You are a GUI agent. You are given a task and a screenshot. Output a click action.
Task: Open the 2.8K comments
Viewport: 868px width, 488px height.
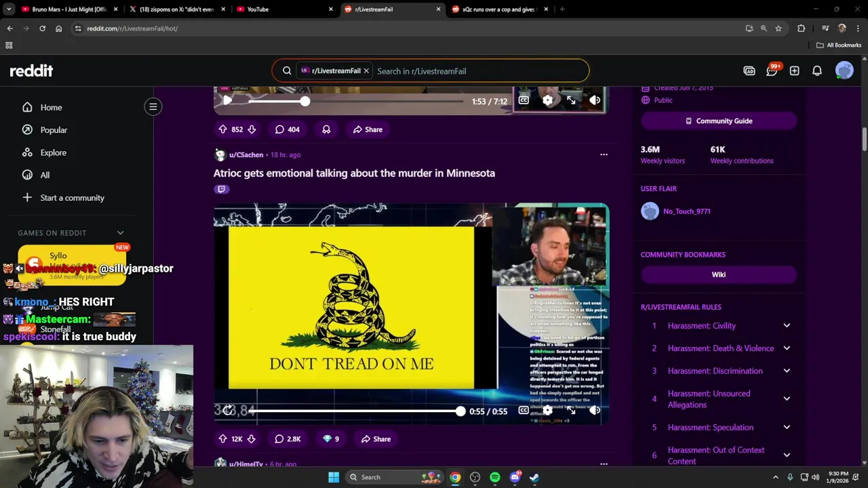pos(288,439)
